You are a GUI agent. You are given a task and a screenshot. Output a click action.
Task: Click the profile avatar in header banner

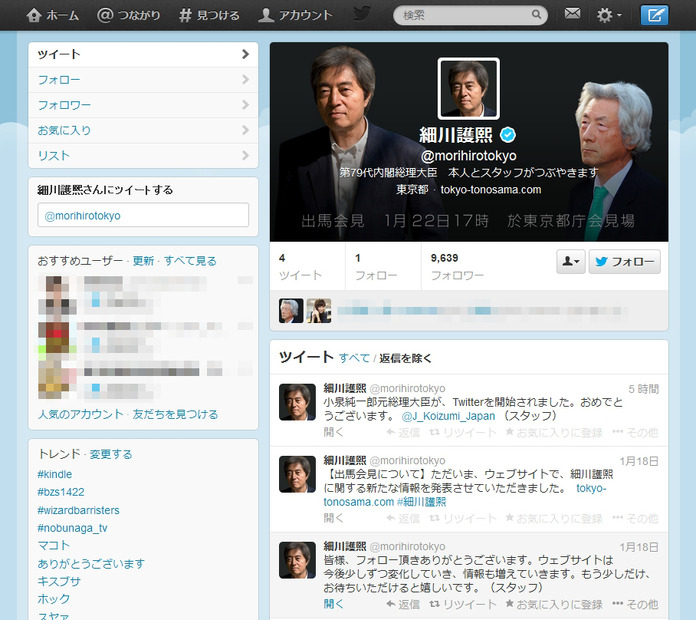click(x=469, y=89)
